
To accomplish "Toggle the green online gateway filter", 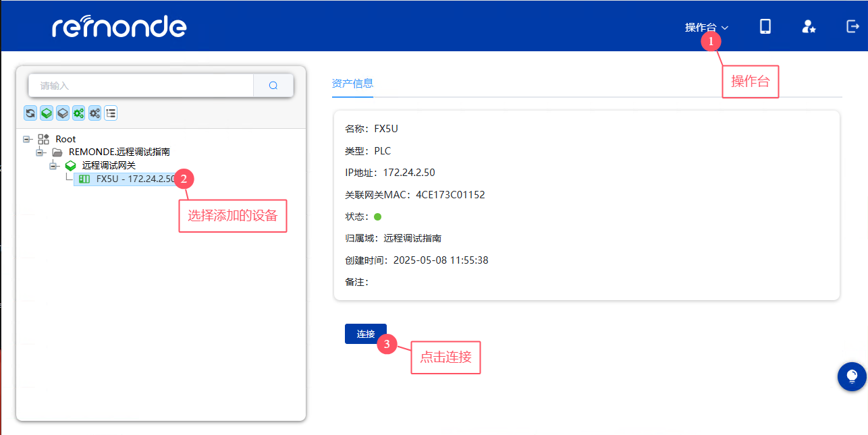I will [47, 113].
